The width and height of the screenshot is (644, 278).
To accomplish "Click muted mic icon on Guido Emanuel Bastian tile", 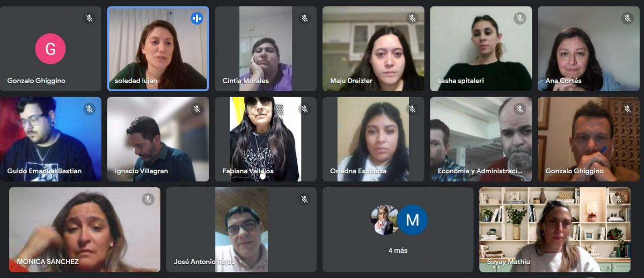I will 89,109.
